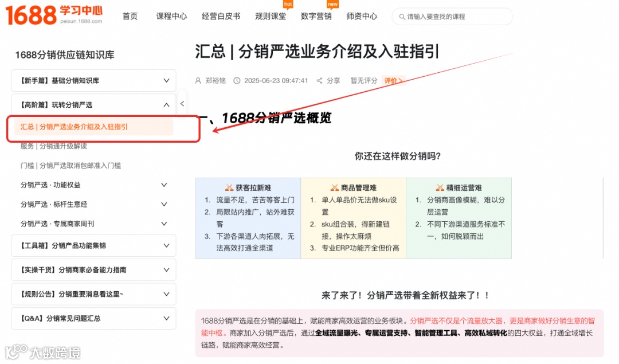Open 规则课堂 with the hot badge

pyautogui.click(x=271, y=16)
